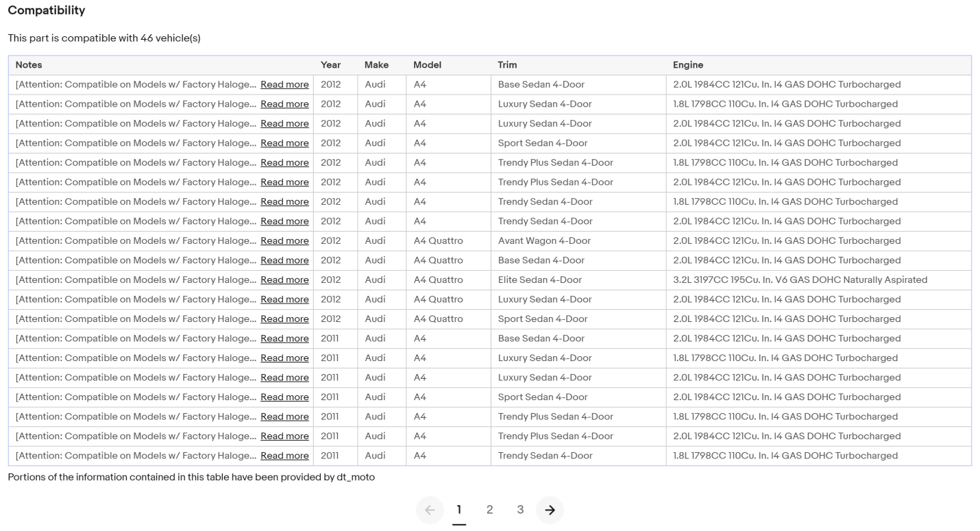Read more for 2011 A4 Trendy Plus 1.8L row
This screenshot has width=980, height=531.
(284, 417)
